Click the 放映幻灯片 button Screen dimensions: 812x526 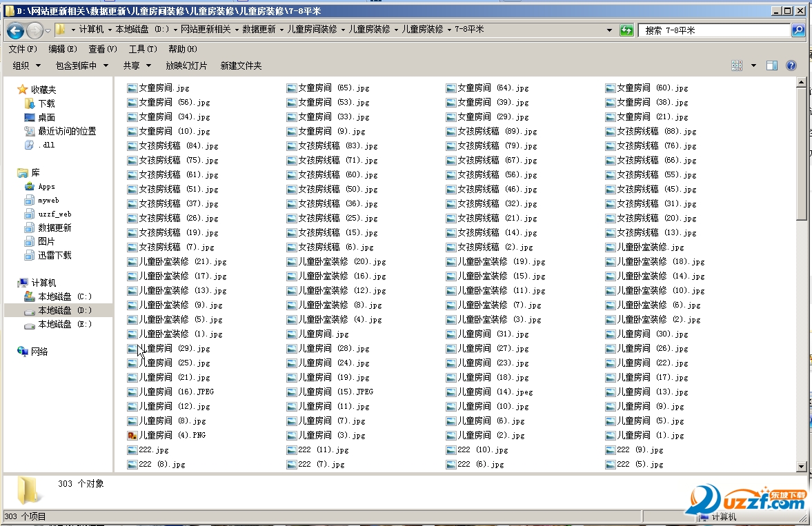(186, 65)
